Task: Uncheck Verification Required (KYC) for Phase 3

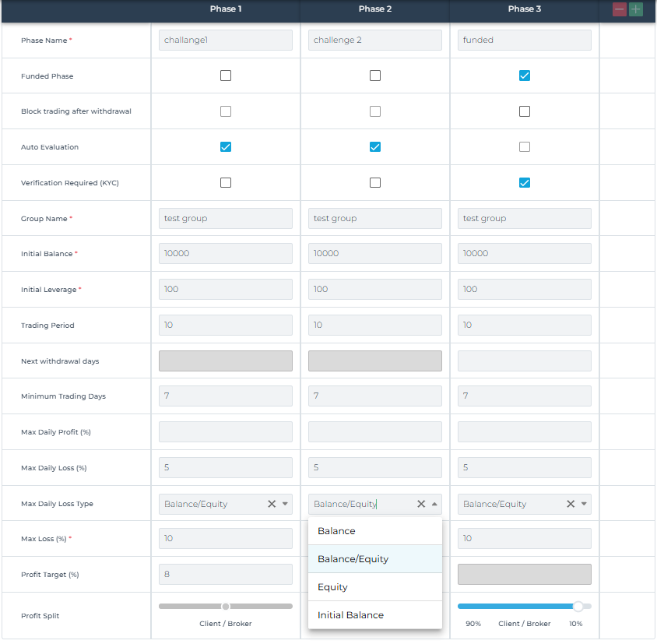Action: click(525, 183)
